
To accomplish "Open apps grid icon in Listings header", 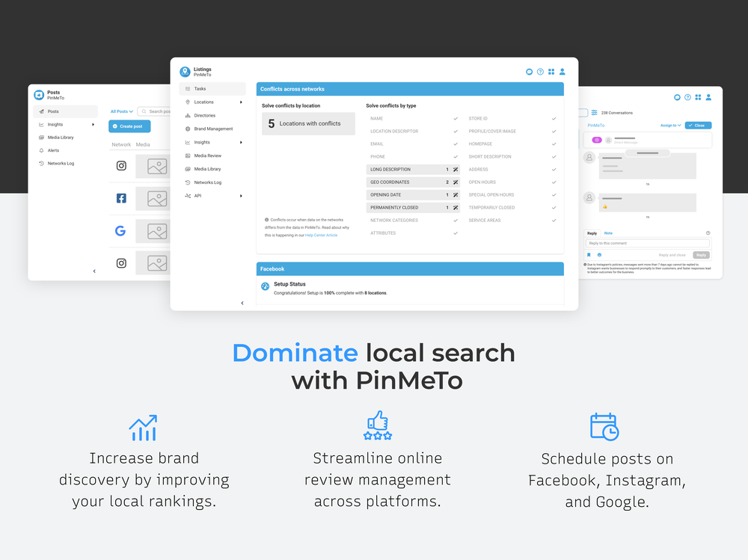I will tap(551, 72).
